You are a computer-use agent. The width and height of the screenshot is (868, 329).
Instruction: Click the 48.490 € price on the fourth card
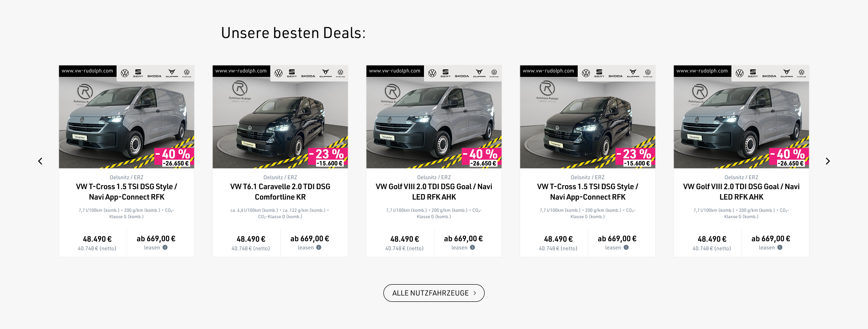tap(558, 239)
